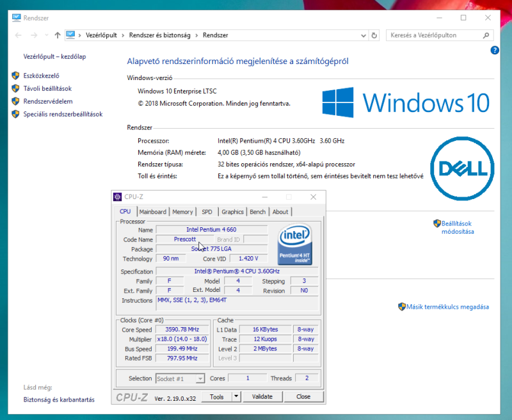Click shield icon of Másik termékkulcs megadása
The image size is (512, 420).
click(402, 307)
